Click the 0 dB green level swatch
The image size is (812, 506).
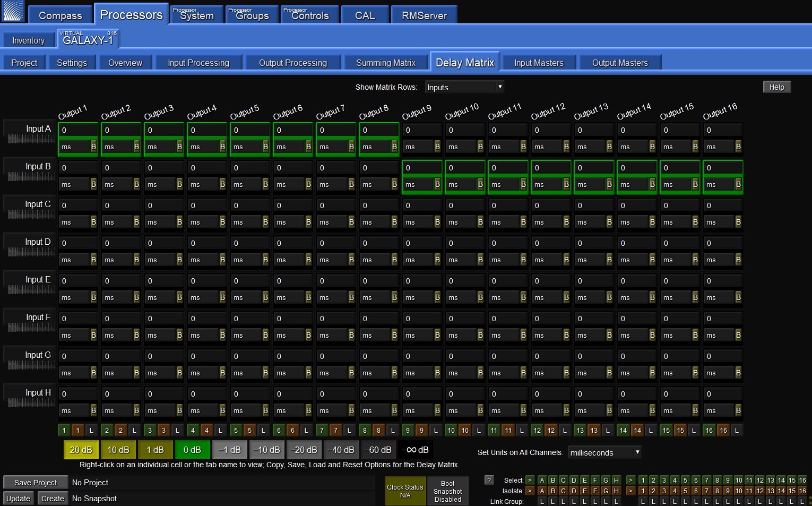point(192,450)
